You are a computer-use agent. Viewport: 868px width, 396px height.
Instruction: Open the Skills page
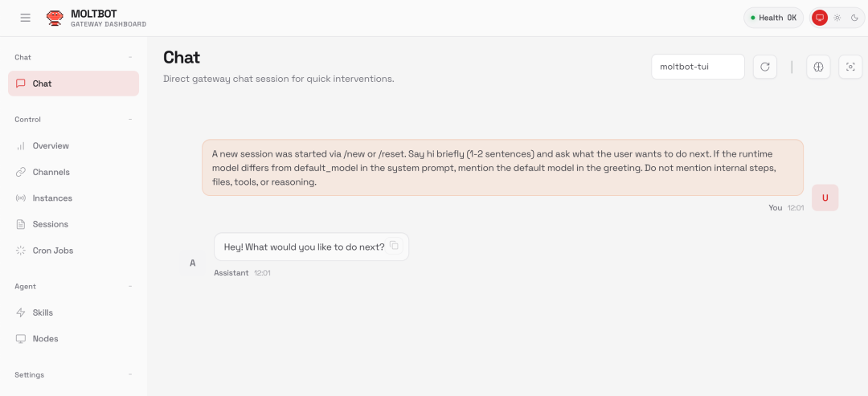43,312
